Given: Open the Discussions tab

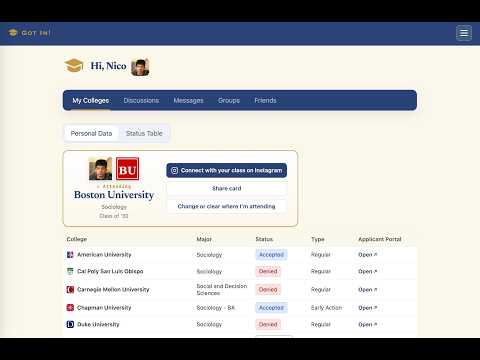Looking at the screenshot, I should (141, 100).
